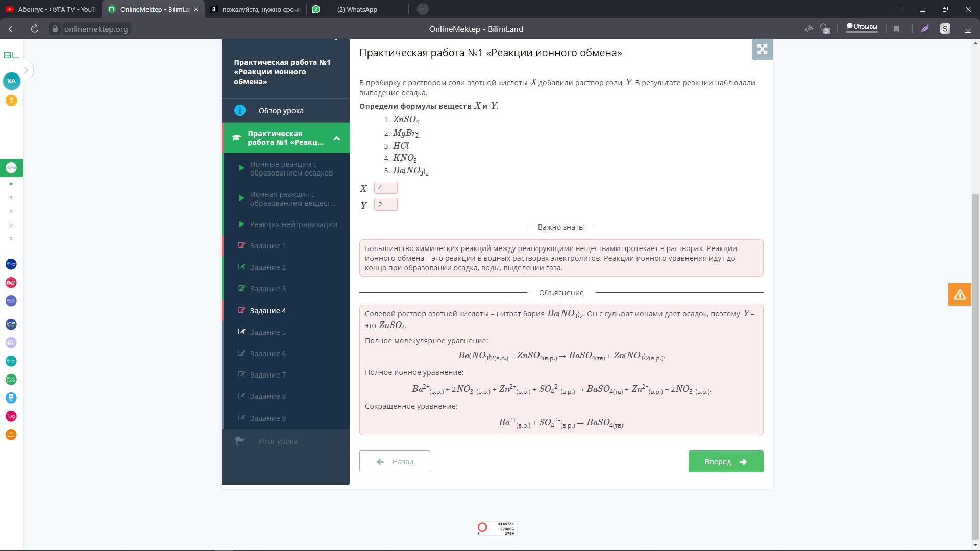Click the Twig sidebar icon
This screenshot has width=980, height=551.
point(11,416)
